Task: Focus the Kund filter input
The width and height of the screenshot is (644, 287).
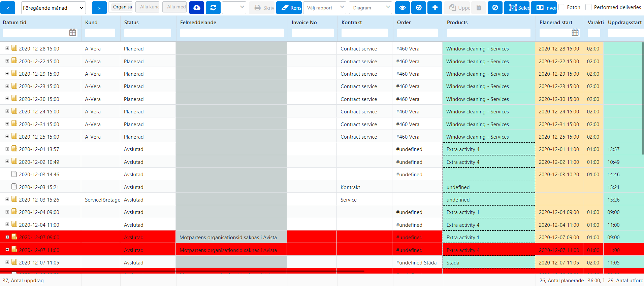Action: coord(100,33)
